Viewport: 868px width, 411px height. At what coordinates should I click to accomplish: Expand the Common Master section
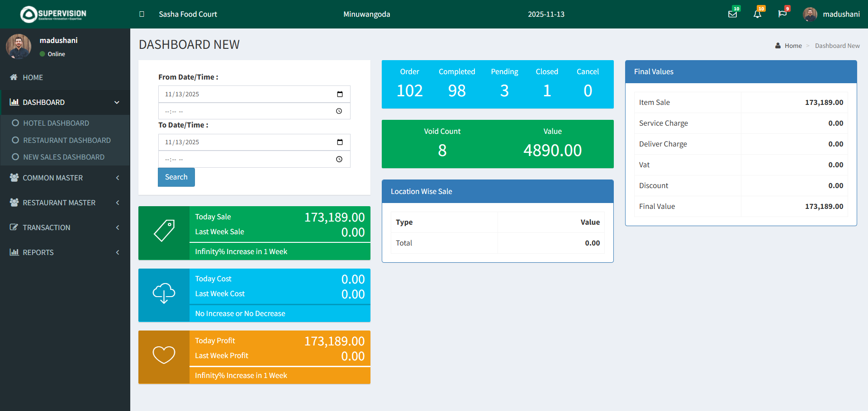coord(53,178)
